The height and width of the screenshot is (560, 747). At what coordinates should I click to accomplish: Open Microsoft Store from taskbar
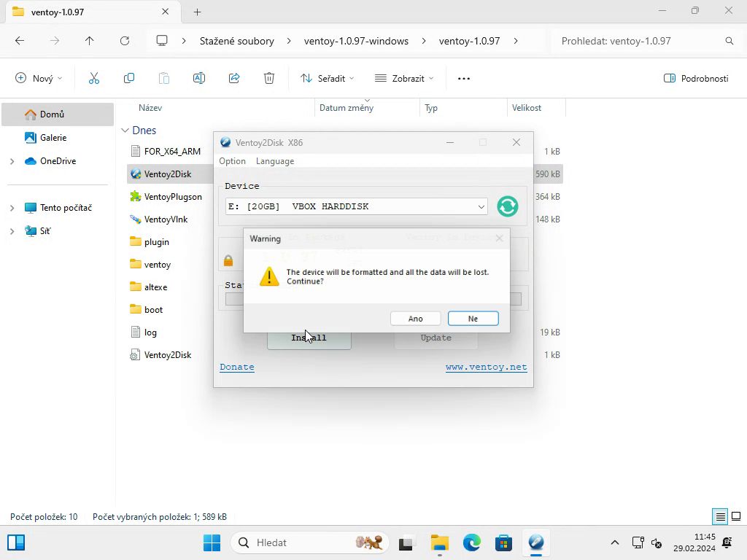(x=503, y=542)
